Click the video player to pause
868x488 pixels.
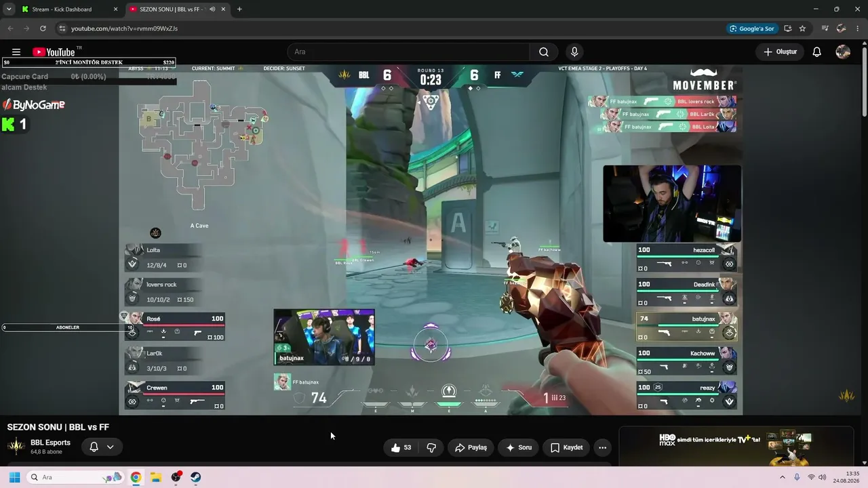(431, 239)
